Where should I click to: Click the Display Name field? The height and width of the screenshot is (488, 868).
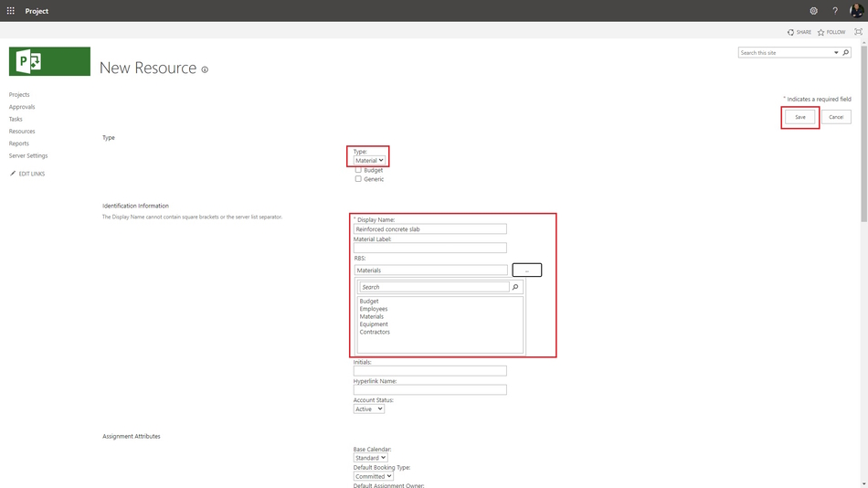tap(430, 228)
